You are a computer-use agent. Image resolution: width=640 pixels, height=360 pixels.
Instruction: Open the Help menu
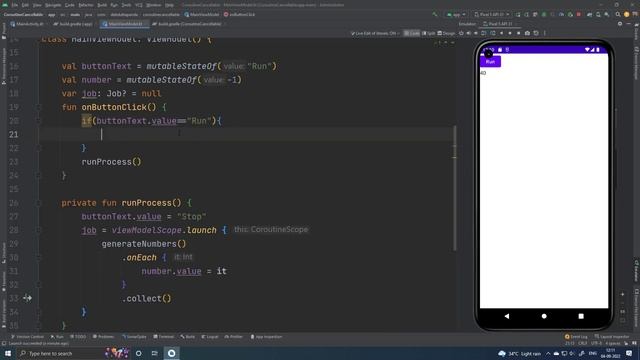click(169, 5)
